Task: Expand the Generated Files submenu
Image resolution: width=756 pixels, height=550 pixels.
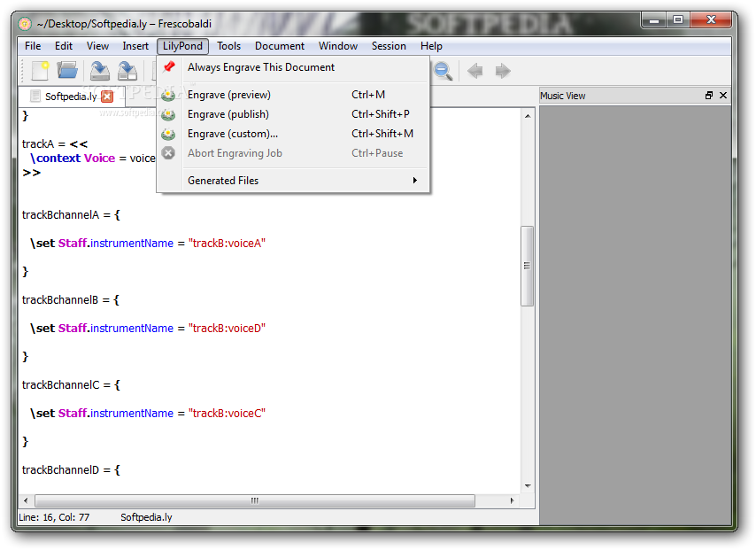Action: click(293, 181)
